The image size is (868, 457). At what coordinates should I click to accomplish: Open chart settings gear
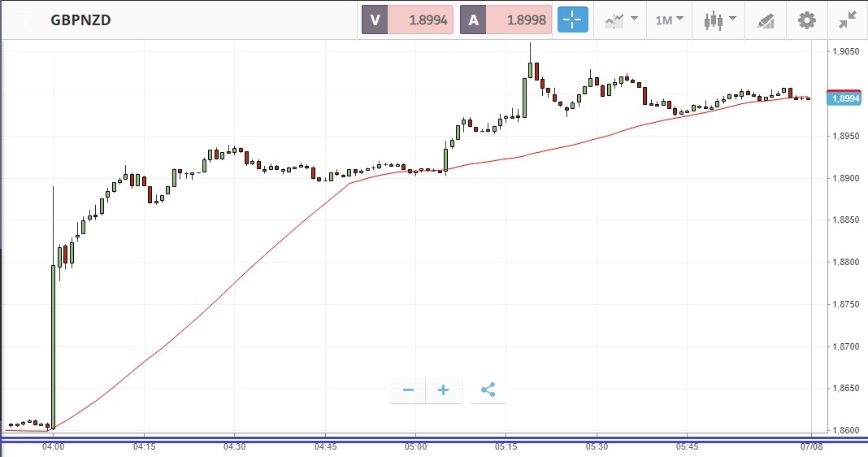coord(806,20)
